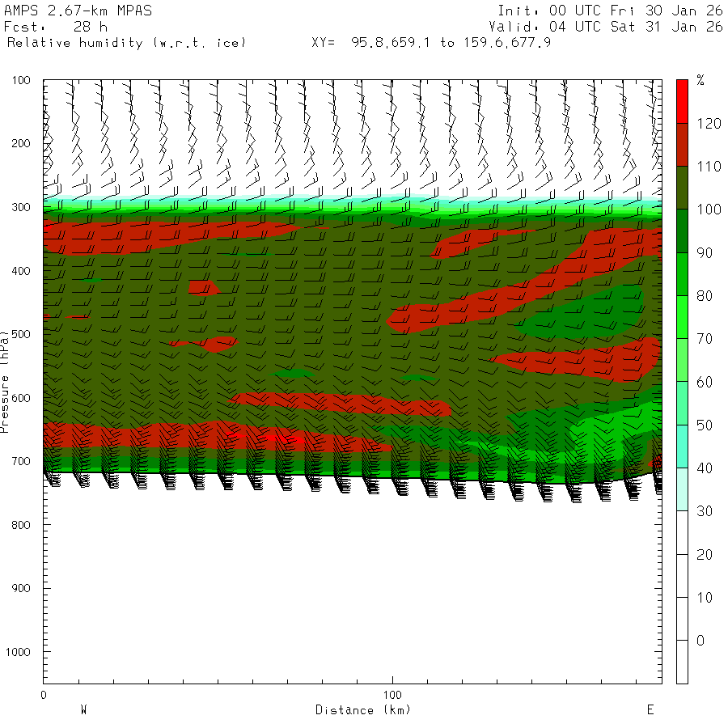
Task: Click the pressure axis label '700'
Action: tap(21, 462)
